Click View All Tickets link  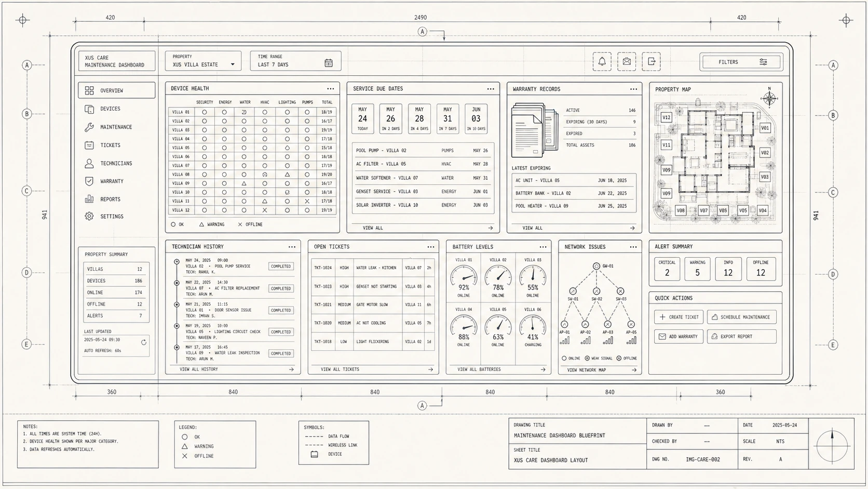pyautogui.click(x=340, y=369)
